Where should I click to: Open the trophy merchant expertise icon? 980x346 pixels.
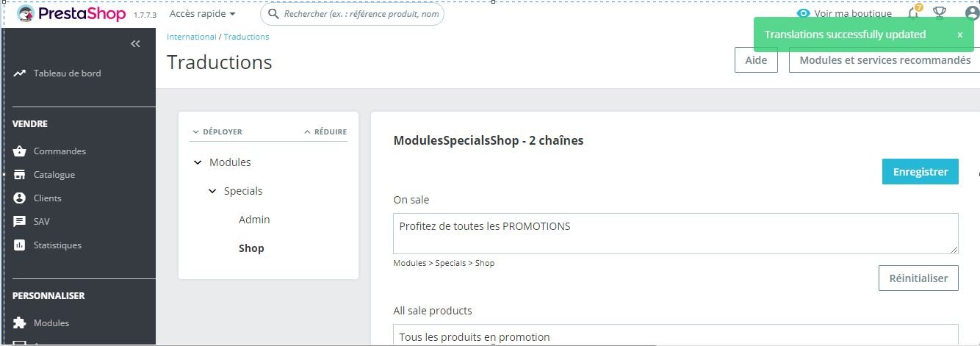(939, 12)
